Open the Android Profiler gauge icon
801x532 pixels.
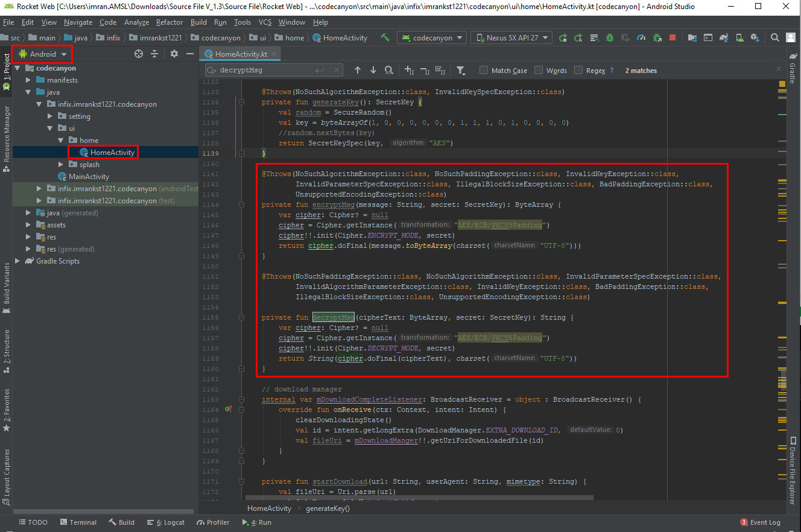pos(641,37)
